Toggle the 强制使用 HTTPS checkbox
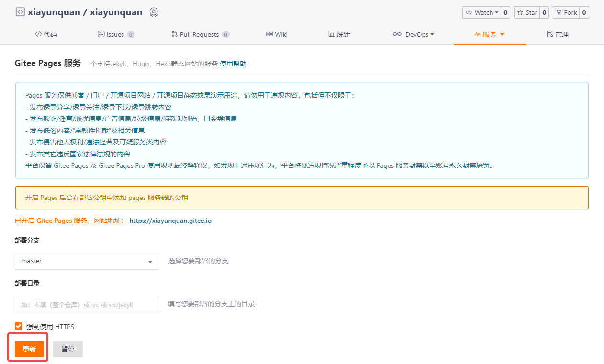This screenshot has height=364, width=604. (x=19, y=326)
